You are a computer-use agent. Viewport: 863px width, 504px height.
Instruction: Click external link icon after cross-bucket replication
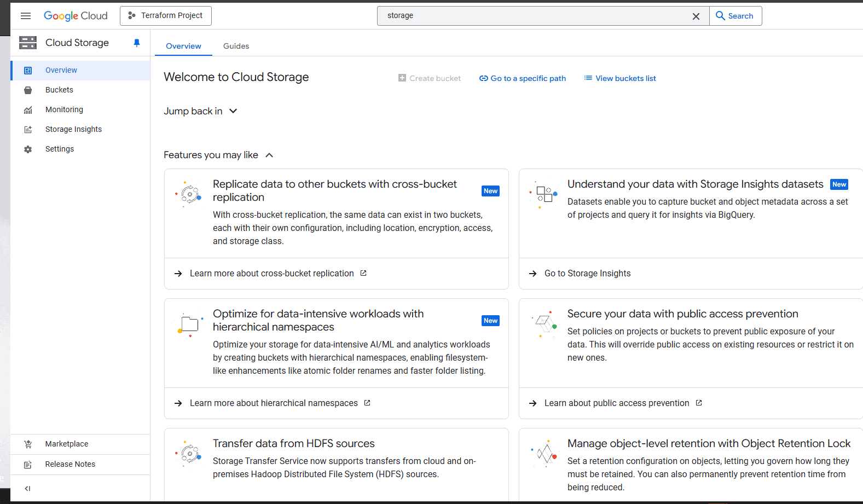click(x=363, y=273)
